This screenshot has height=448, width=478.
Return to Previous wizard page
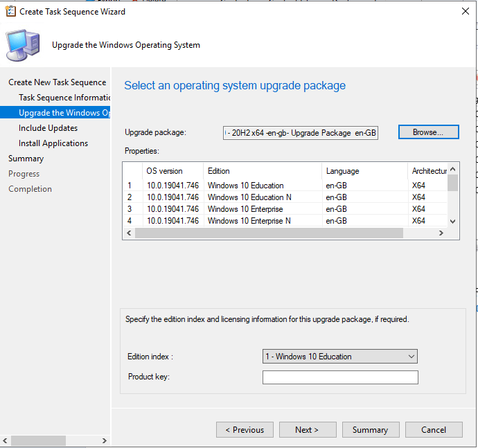tap(245, 430)
